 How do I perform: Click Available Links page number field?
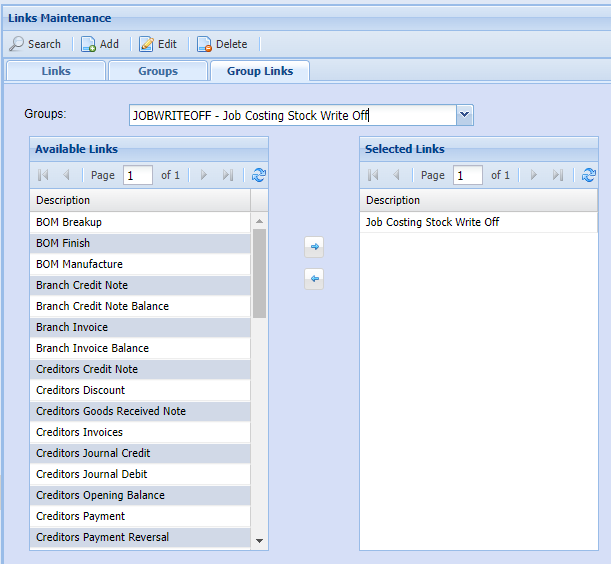click(137, 175)
